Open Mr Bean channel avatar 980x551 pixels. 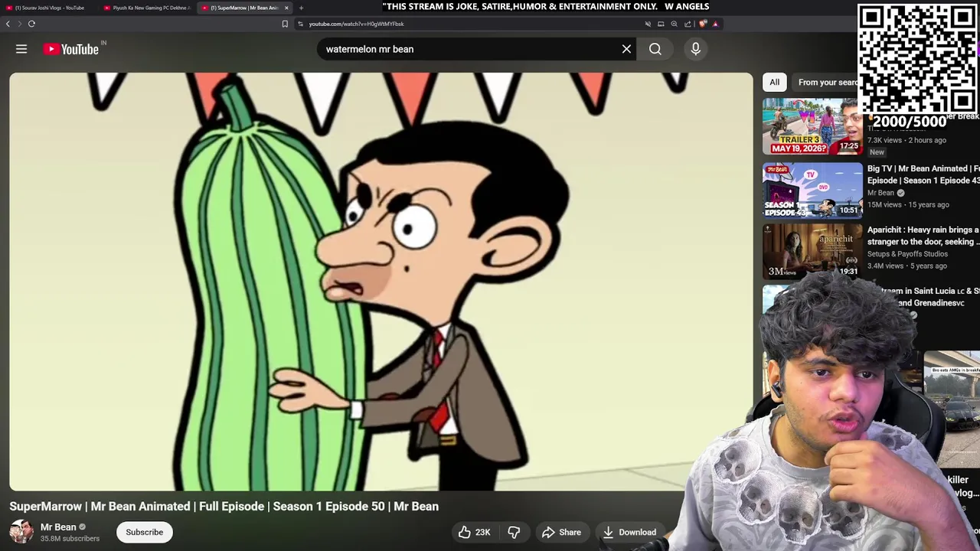(21, 532)
